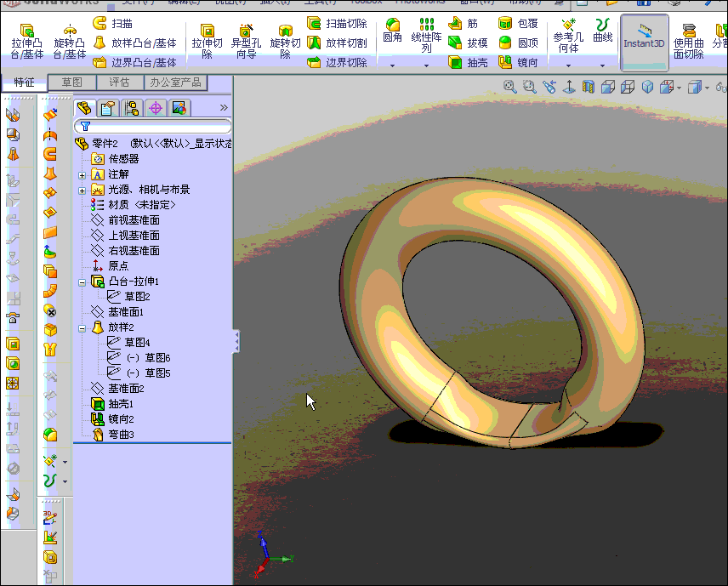Switch to the 特征 features tab
The width and height of the screenshot is (728, 586).
click(24, 82)
